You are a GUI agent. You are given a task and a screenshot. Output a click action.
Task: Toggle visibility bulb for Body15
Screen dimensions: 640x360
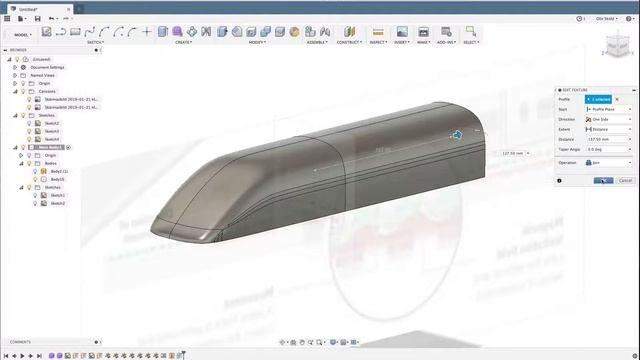[x=36, y=179]
